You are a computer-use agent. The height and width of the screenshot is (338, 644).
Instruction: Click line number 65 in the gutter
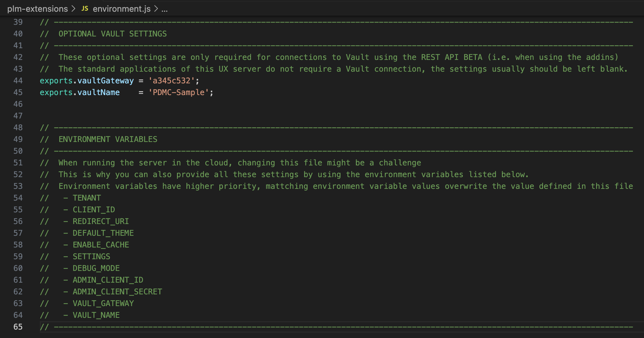(x=18, y=327)
